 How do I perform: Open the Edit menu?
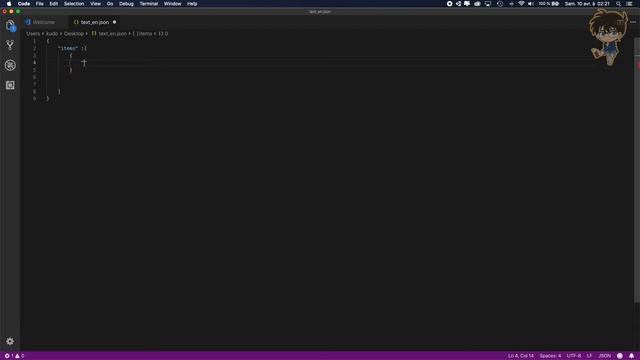point(53,4)
